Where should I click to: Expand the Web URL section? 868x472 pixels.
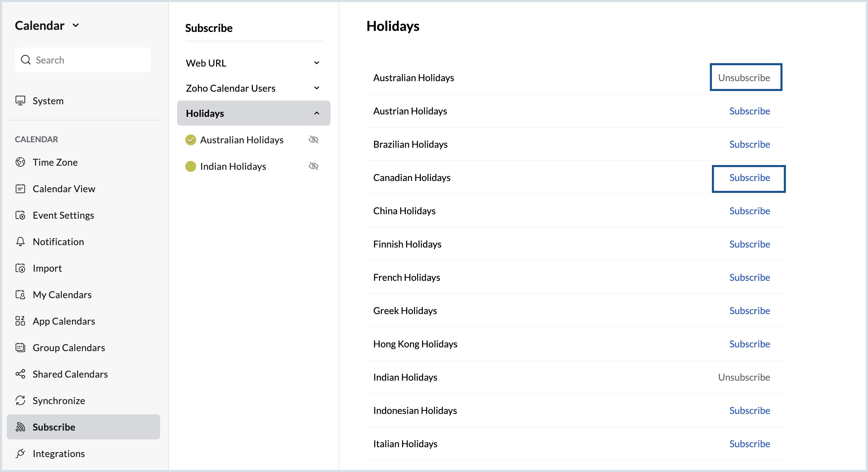click(317, 62)
